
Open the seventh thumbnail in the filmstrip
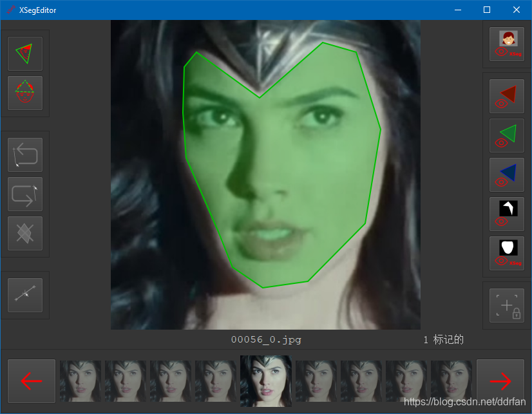361,381
